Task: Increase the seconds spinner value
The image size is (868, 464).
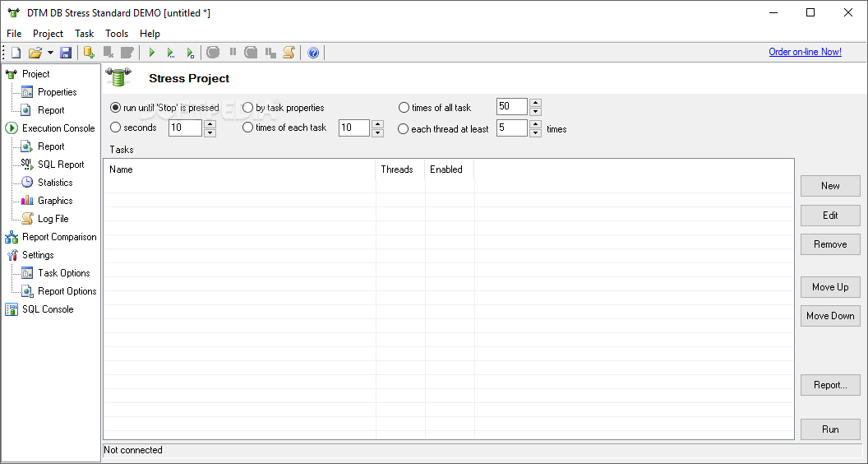Action: pyautogui.click(x=210, y=123)
